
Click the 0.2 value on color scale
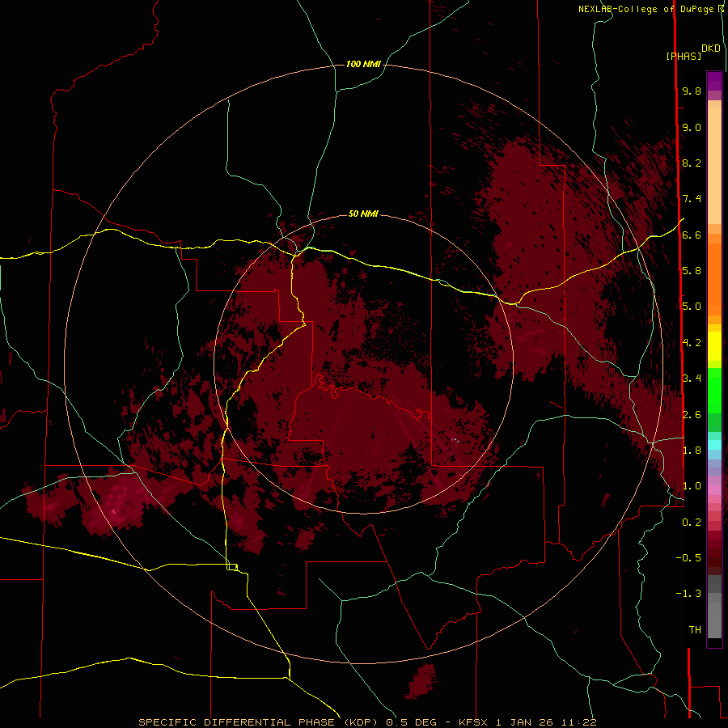[x=692, y=523]
